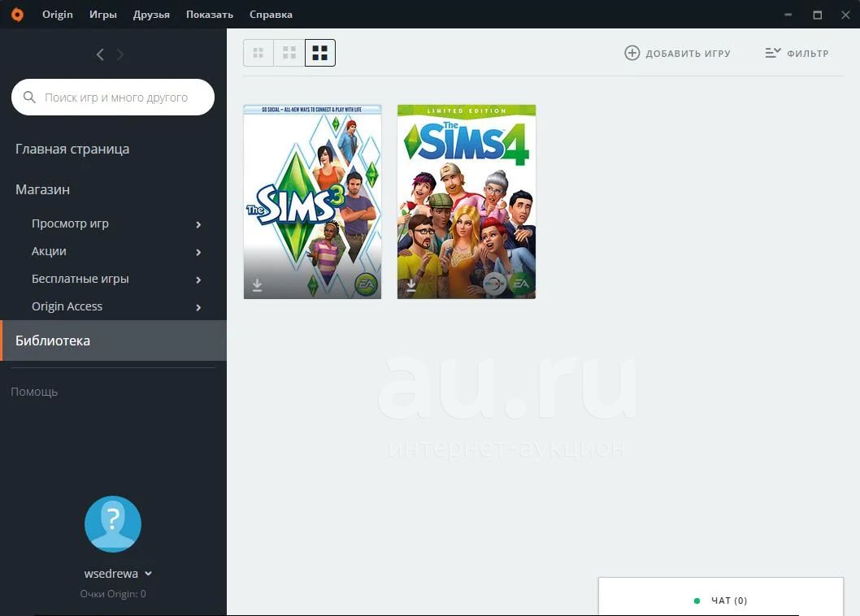Open the Справка menu
The image size is (860, 616).
271,15
